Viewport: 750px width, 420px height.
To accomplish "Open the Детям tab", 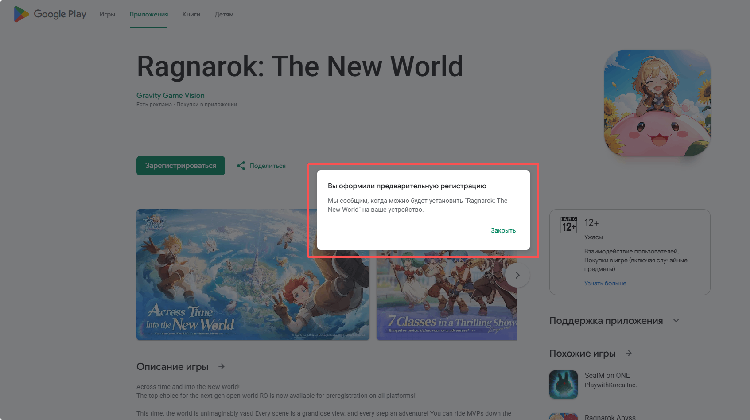I will pos(224,14).
